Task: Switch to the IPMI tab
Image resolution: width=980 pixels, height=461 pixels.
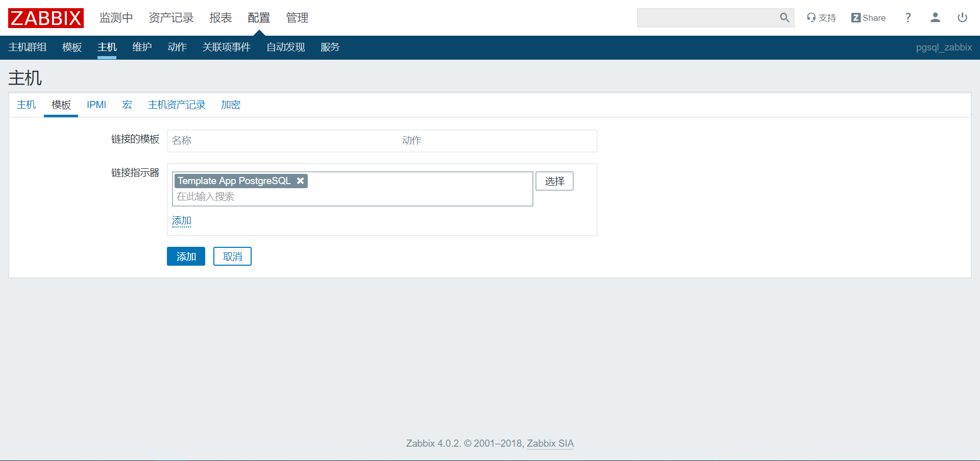Action: 96,105
